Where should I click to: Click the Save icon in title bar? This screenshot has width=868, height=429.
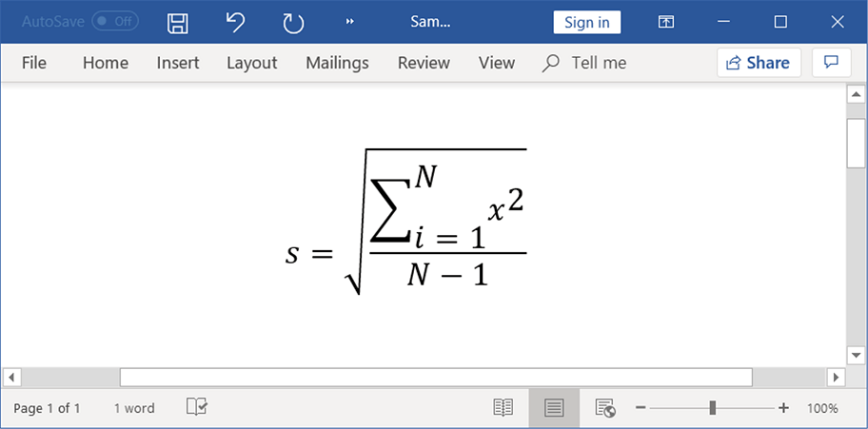pyautogui.click(x=177, y=22)
